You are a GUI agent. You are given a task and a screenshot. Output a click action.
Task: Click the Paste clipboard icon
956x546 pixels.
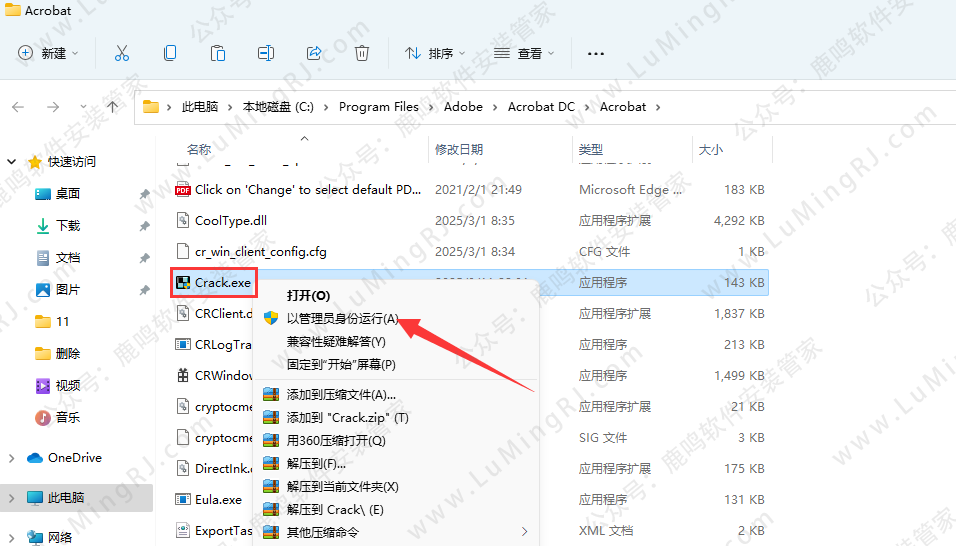pos(218,54)
